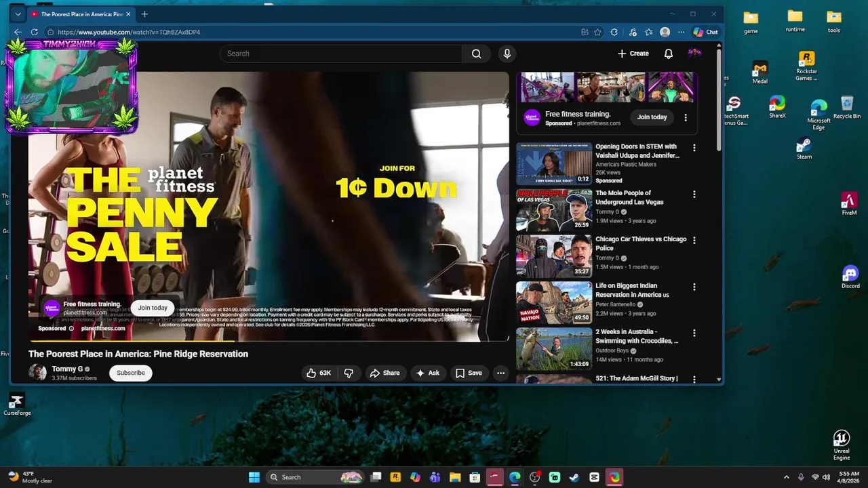Save video to a playlist
The width and height of the screenshot is (868, 488).
(469, 373)
